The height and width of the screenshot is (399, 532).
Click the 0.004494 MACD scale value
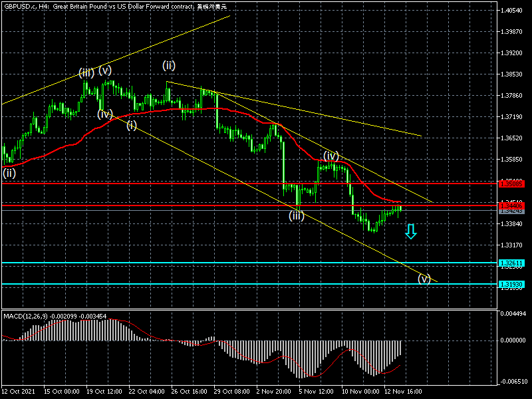point(515,313)
